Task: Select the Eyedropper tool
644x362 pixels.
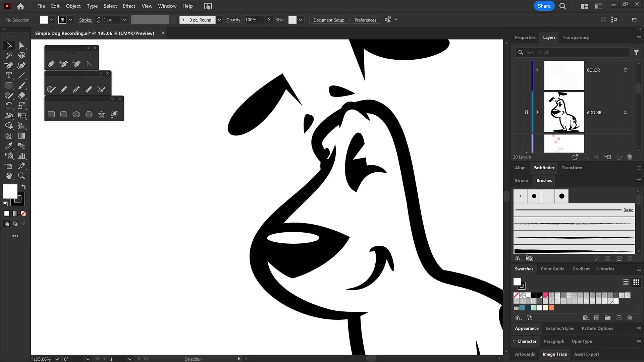Action: coord(9,146)
